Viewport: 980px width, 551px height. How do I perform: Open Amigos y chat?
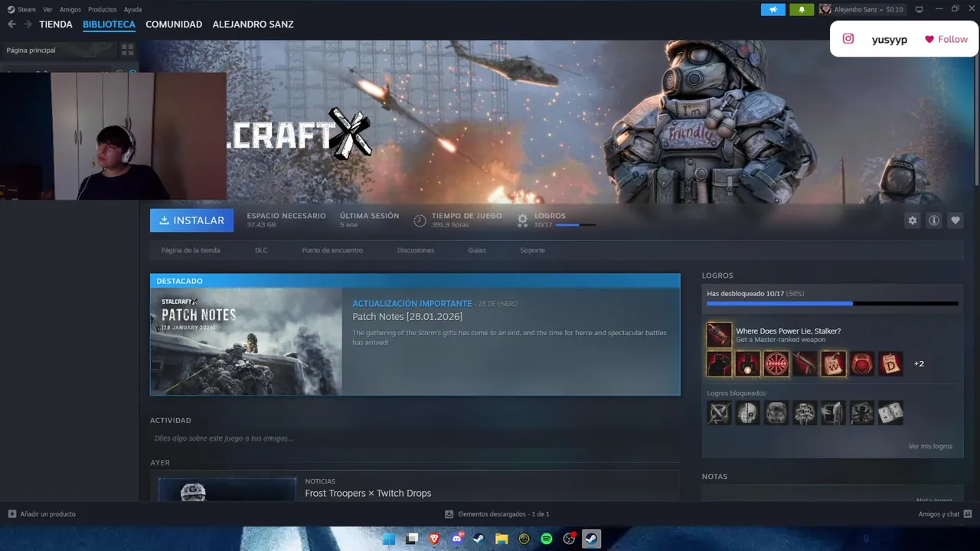coord(945,514)
